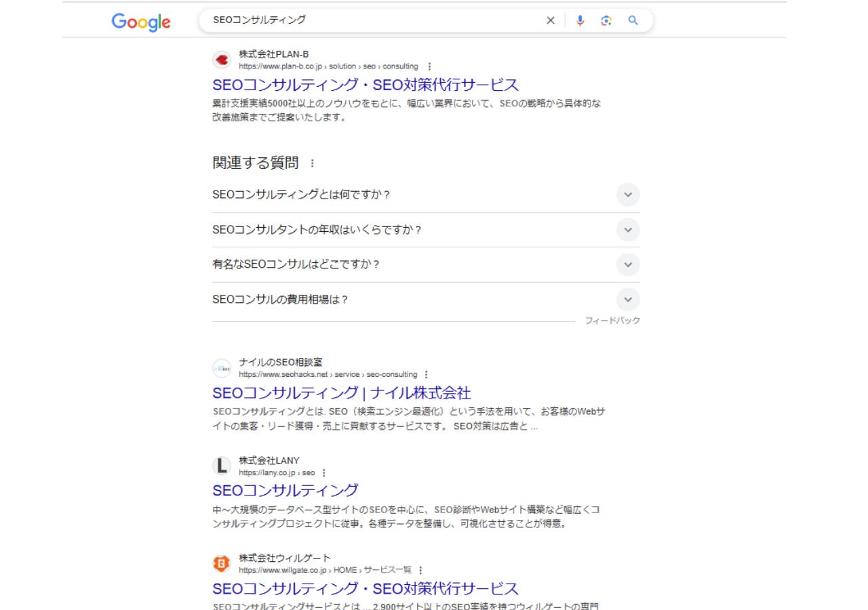This screenshot has width=868, height=610.
Task: Click snippet starting 累計支援実績5000社以上
Action: pyautogui.click(x=407, y=110)
